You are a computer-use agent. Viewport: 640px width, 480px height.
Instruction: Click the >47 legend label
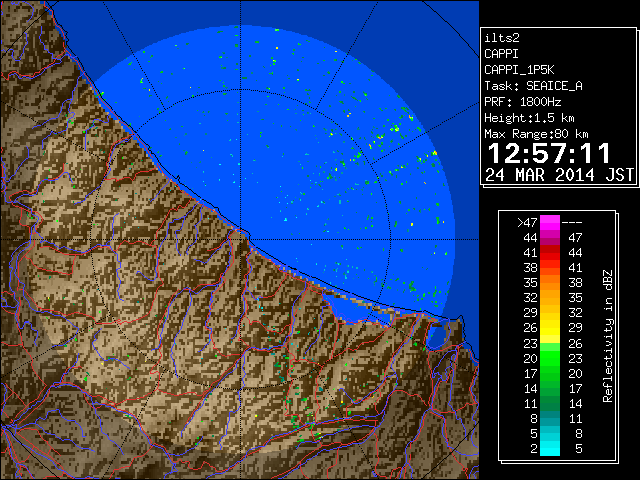(527, 222)
